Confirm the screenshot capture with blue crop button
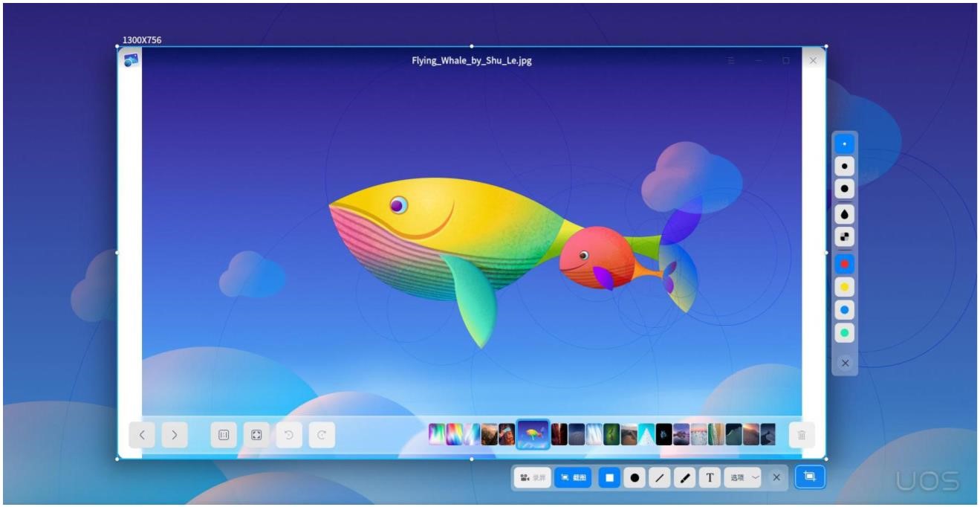The width and height of the screenshot is (980, 507). coord(810,477)
